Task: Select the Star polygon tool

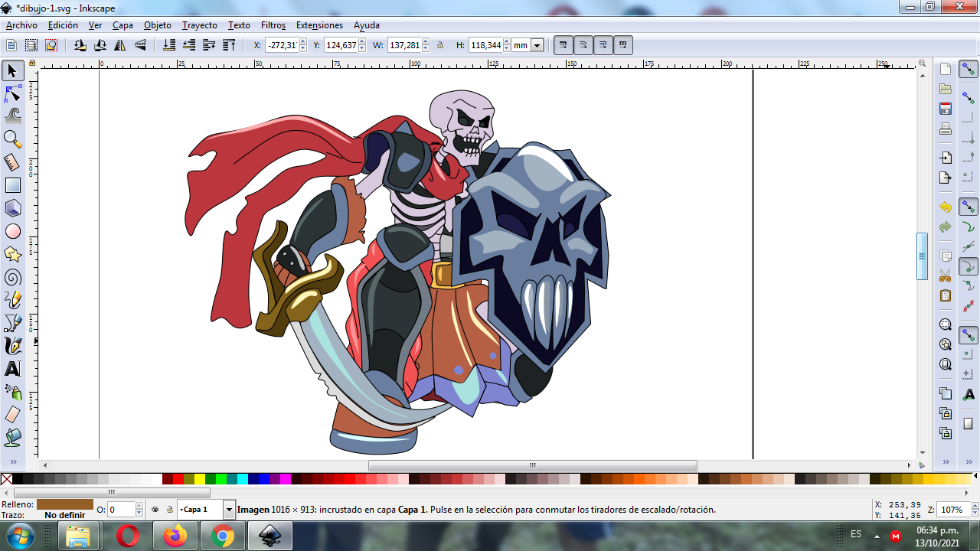Action: coord(12,254)
